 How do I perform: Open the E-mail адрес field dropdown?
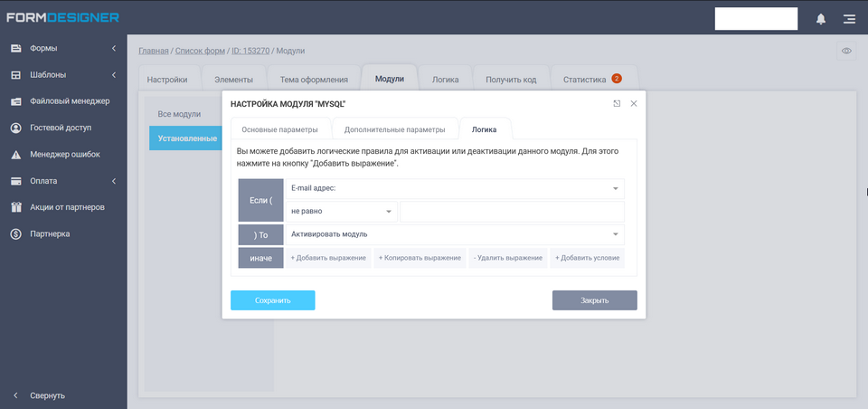(454, 188)
